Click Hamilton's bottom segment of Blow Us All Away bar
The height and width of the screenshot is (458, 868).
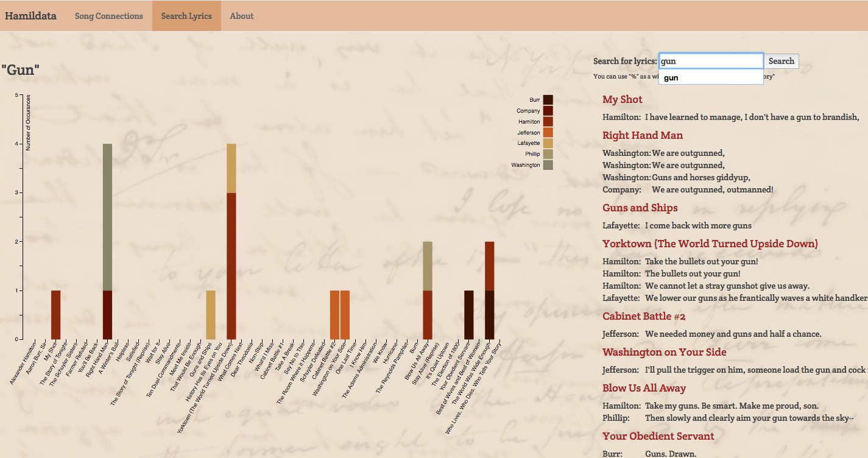(428, 315)
